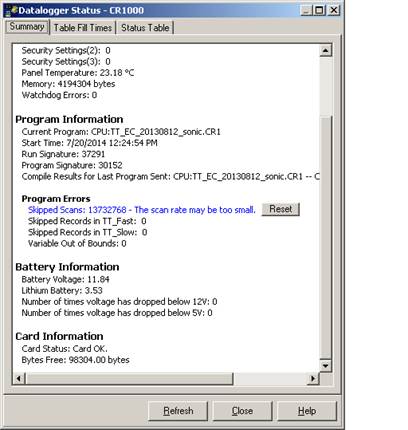Open Help for datalogger status
Screen dimensions: 408x430
tap(307, 411)
